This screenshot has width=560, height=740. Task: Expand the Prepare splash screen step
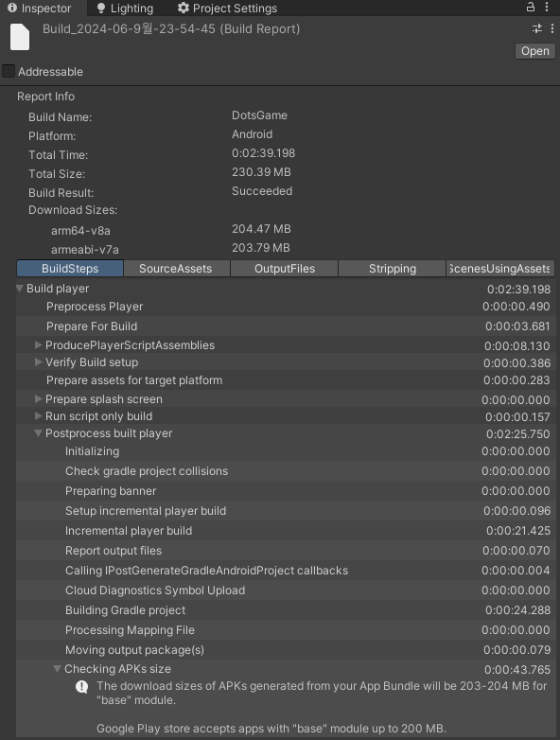(x=39, y=399)
